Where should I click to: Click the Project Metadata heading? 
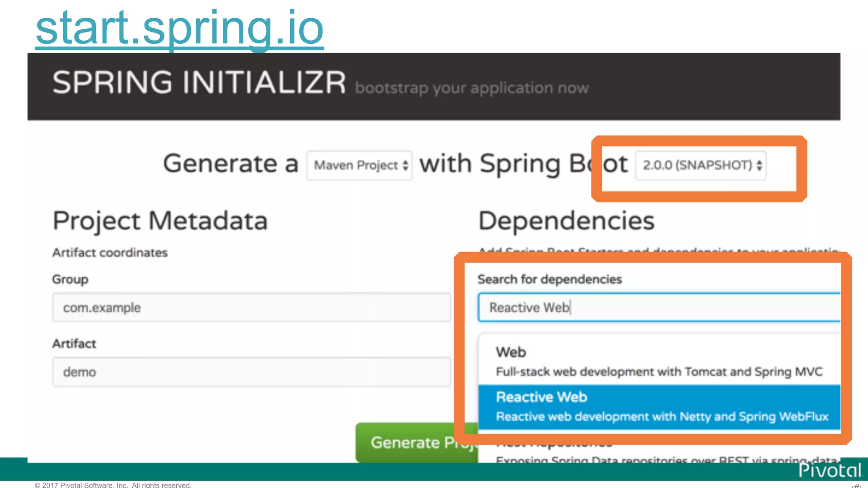coord(160,221)
